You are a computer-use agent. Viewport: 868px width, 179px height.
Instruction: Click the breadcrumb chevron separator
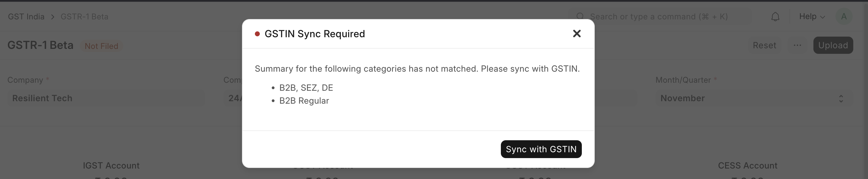tap(52, 17)
